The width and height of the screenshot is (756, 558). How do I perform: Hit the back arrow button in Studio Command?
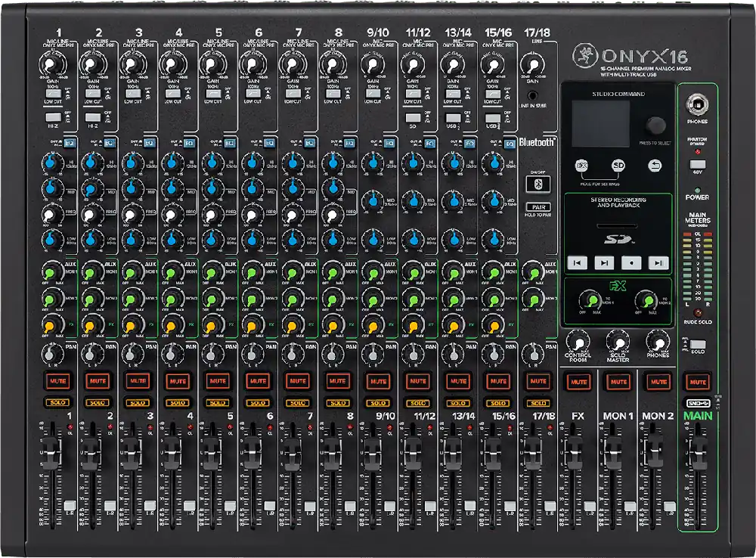[654, 166]
